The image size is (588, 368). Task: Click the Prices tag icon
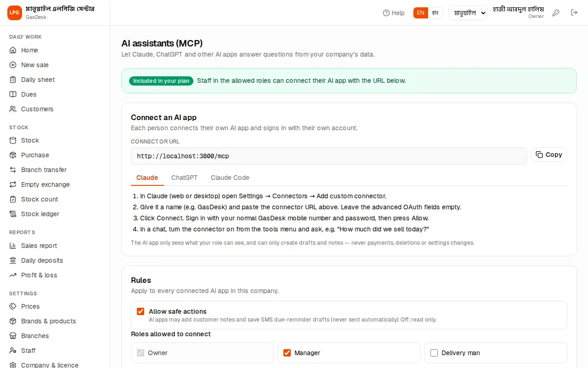[13, 306]
